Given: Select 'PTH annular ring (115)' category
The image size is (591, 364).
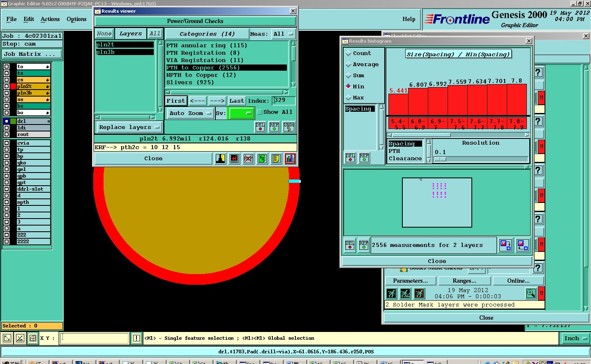Looking at the screenshot, I should pyautogui.click(x=206, y=45).
